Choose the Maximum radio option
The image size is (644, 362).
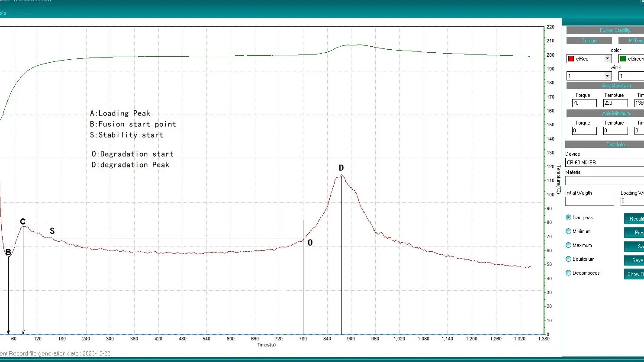pos(569,245)
